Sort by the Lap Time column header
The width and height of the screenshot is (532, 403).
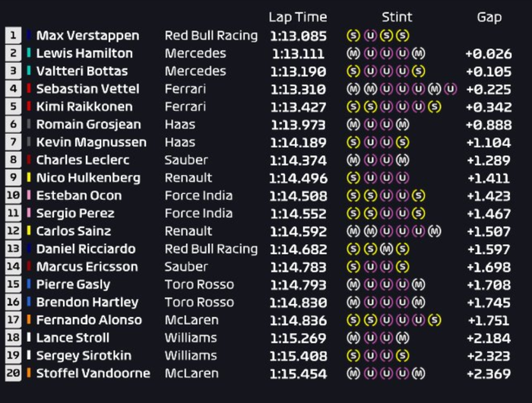(298, 17)
